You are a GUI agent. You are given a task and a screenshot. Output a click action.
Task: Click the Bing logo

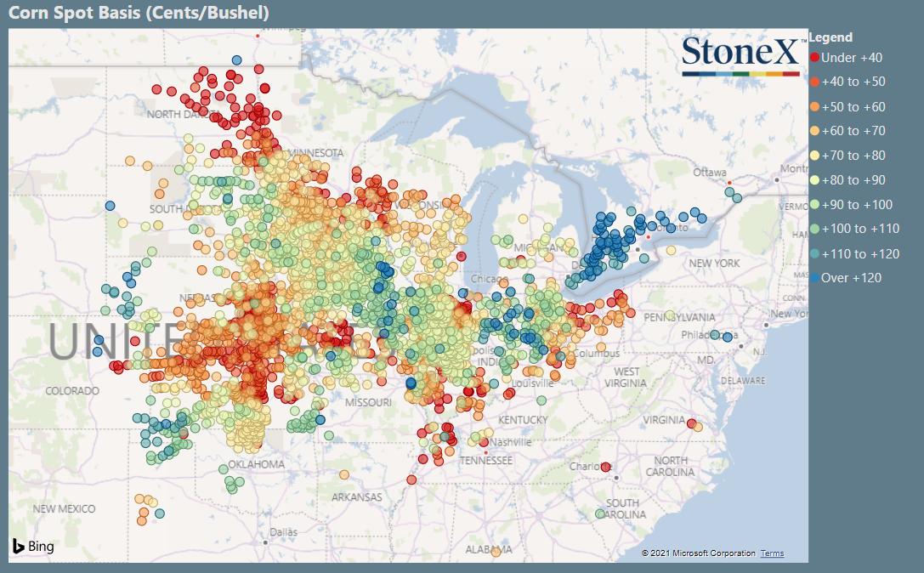pyautogui.click(x=33, y=547)
